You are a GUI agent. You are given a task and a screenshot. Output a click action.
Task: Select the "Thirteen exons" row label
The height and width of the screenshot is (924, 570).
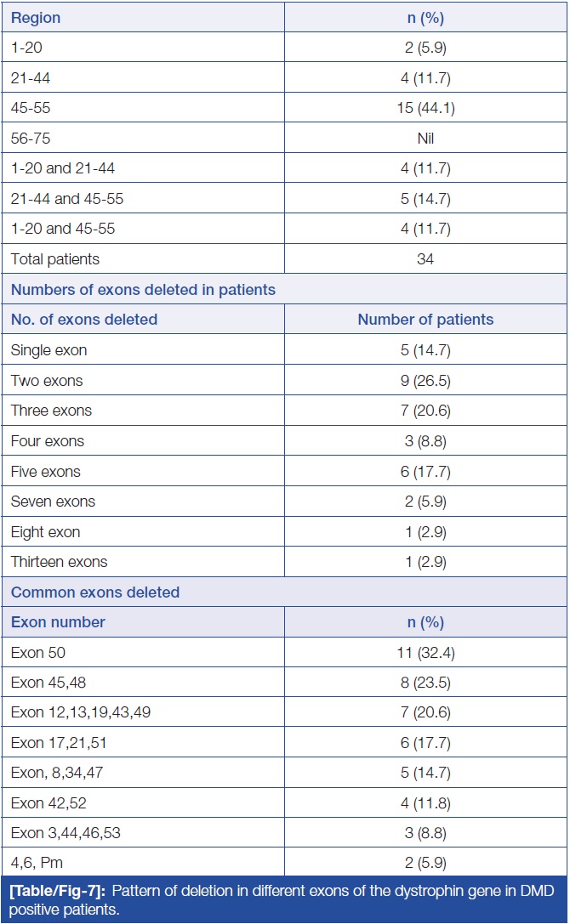(x=59, y=562)
